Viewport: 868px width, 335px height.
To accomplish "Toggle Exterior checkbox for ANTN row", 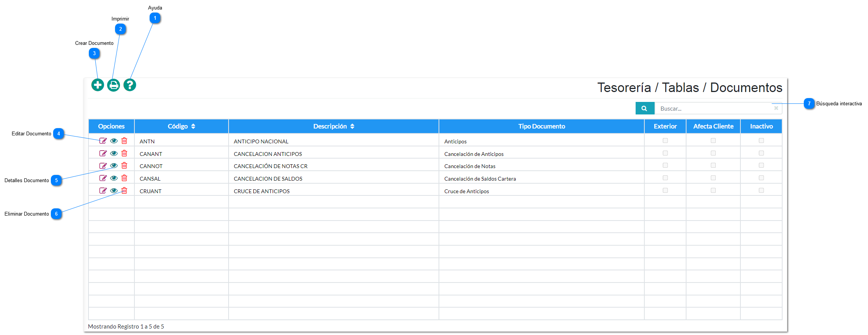I will (665, 141).
